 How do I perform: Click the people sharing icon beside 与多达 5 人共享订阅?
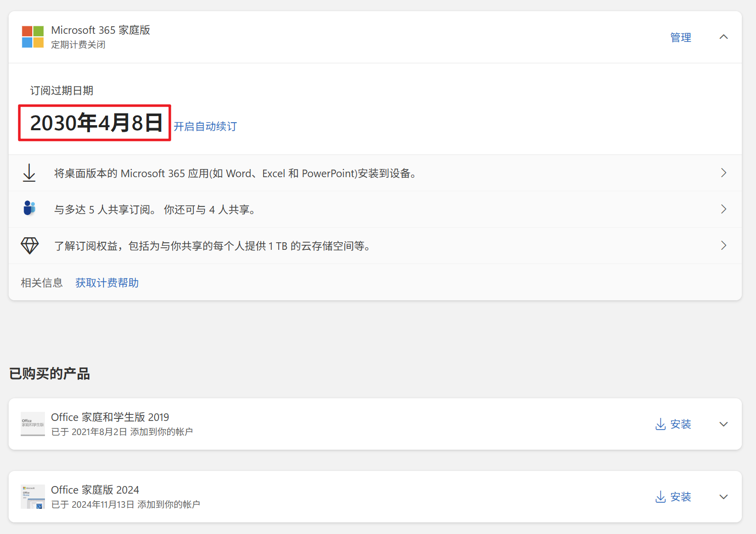tap(30, 208)
